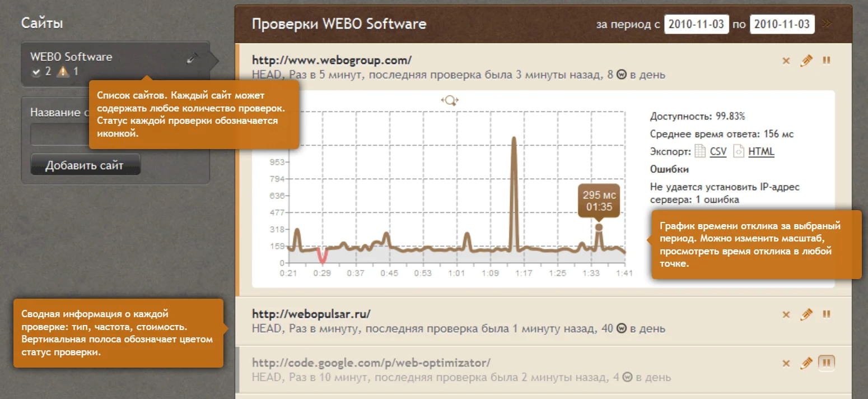Delete the webopulsar.ru check
The width and height of the screenshot is (868, 399).
tap(786, 315)
